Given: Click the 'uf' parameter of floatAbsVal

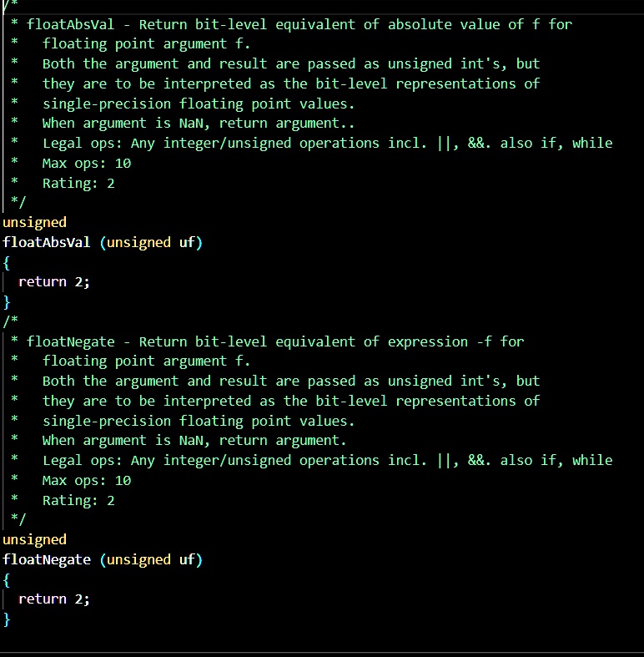Looking at the screenshot, I should click(x=187, y=242).
